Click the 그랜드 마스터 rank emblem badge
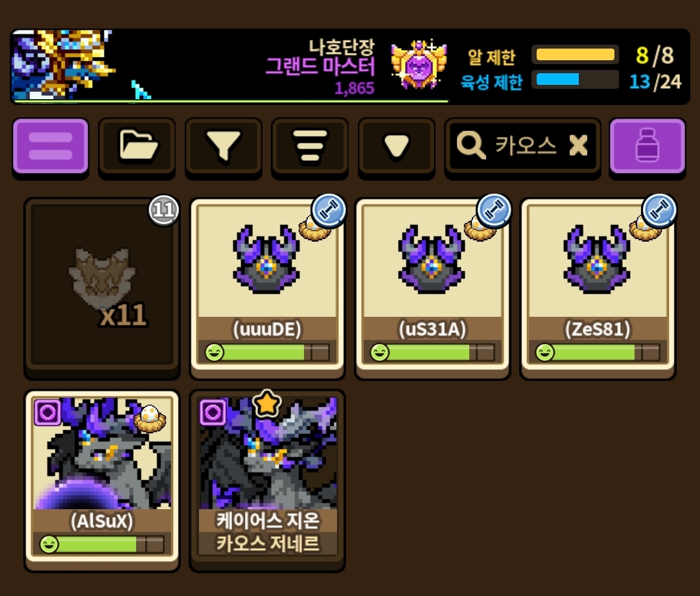 [x=419, y=65]
